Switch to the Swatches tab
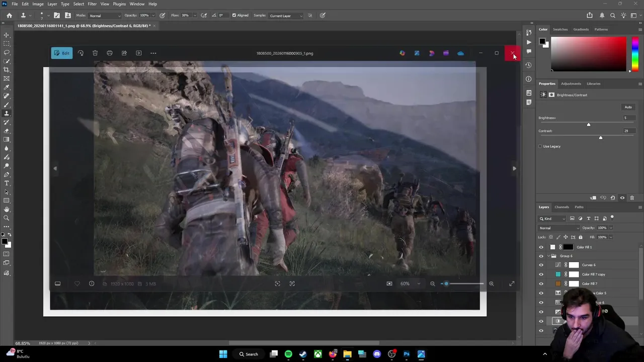644x362 pixels. [x=560, y=29]
